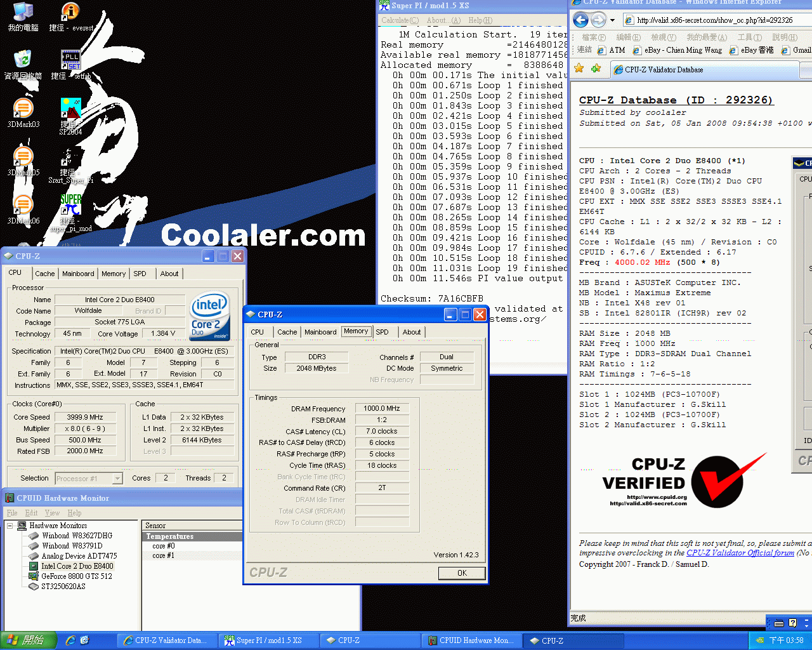Open File menu in Hardware Monitor
Screen dimensions: 812x650
[12, 513]
